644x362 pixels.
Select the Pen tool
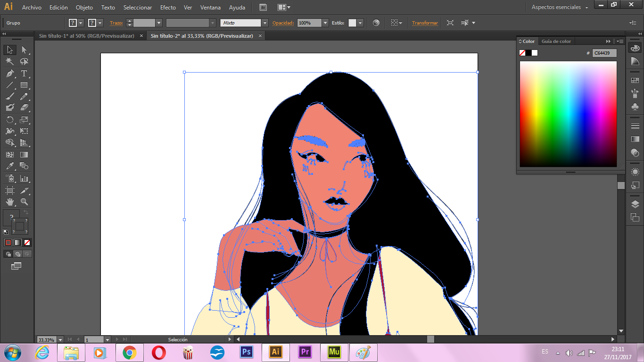tap(10, 74)
